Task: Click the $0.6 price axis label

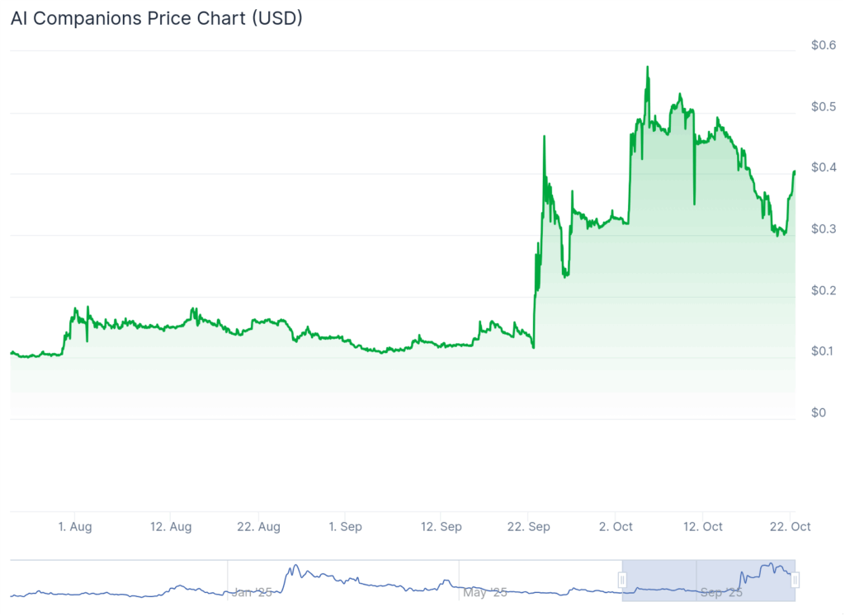Action: pyautogui.click(x=822, y=45)
